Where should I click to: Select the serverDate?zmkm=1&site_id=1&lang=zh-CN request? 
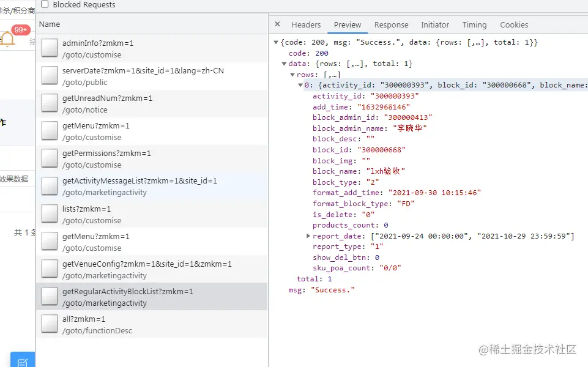tap(152, 76)
